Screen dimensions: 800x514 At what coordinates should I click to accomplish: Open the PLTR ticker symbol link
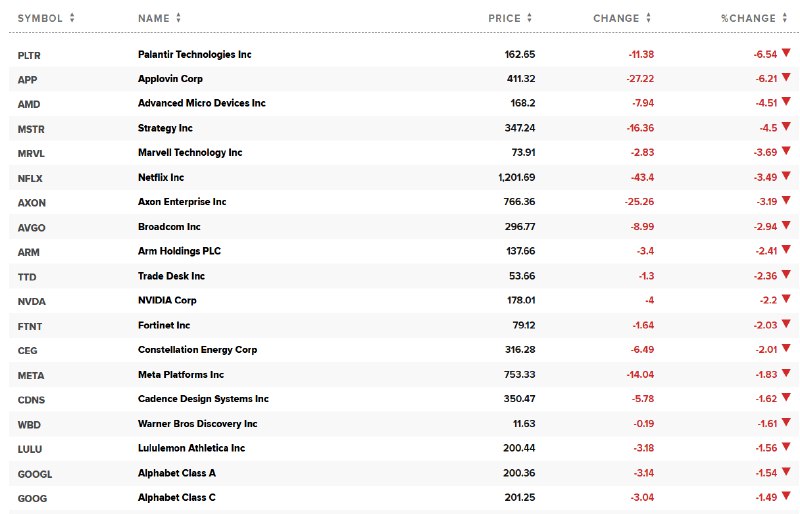(29, 54)
